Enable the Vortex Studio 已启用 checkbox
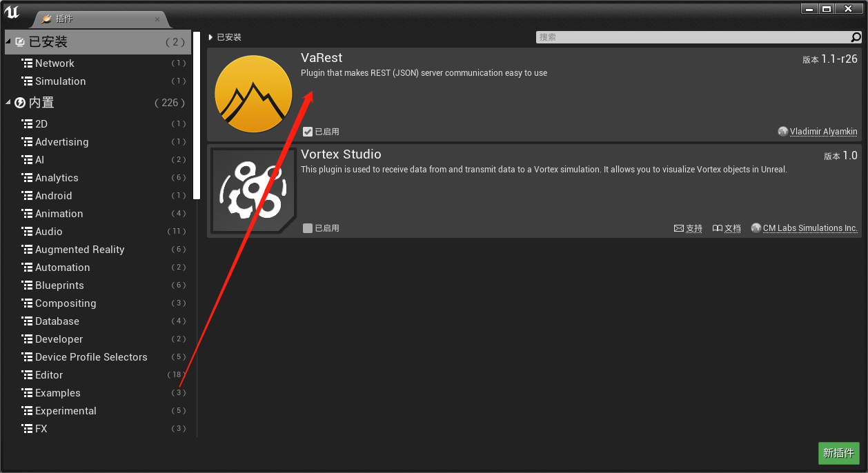The width and height of the screenshot is (868, 473). tap(308, 228)
